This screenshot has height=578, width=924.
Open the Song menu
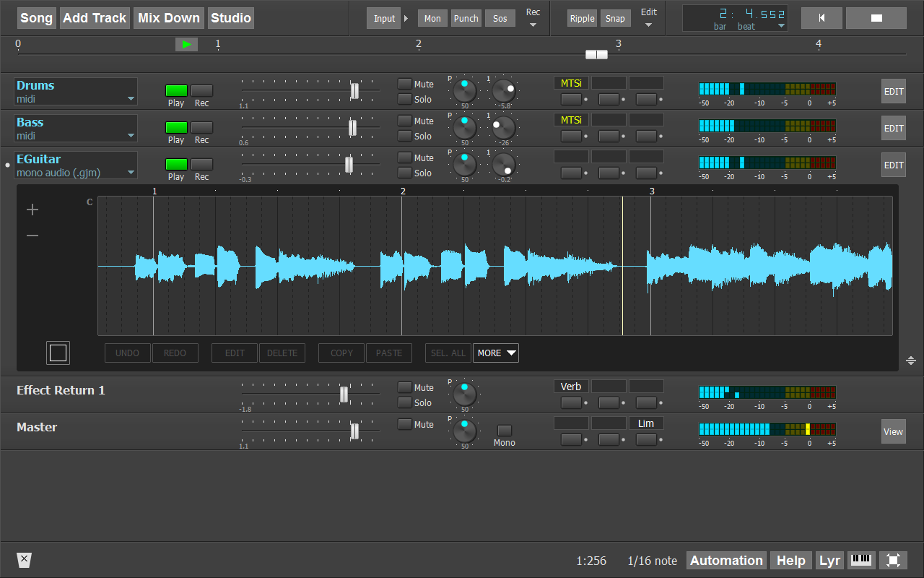click(36, 17)
